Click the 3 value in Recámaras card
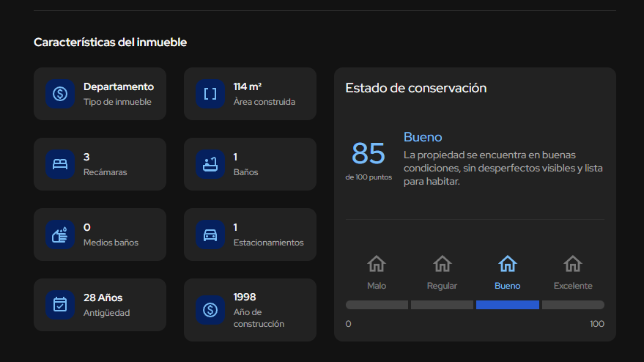This screenshot has width=644, height=362. tap(86, 157)
